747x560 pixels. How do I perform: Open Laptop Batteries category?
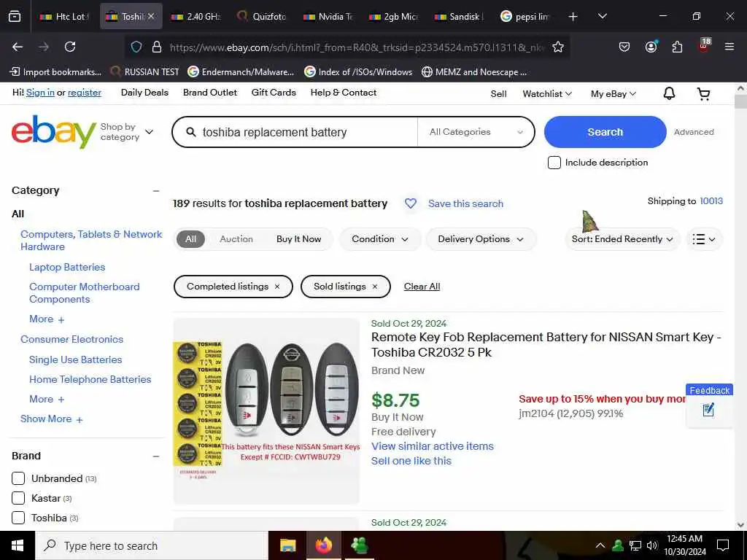(x=67, y=267)
